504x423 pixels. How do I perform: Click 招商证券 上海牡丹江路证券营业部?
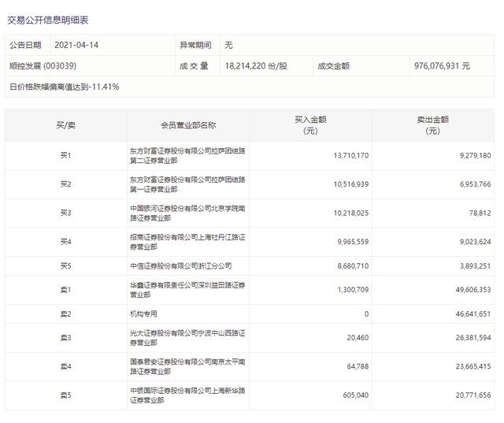[187, 241]
